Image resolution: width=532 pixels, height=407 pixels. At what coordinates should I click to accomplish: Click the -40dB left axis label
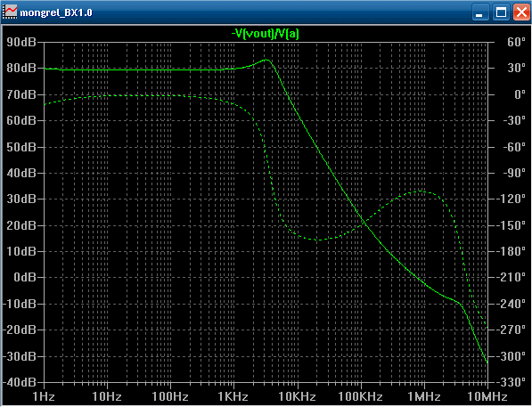[x=20, y=382]
